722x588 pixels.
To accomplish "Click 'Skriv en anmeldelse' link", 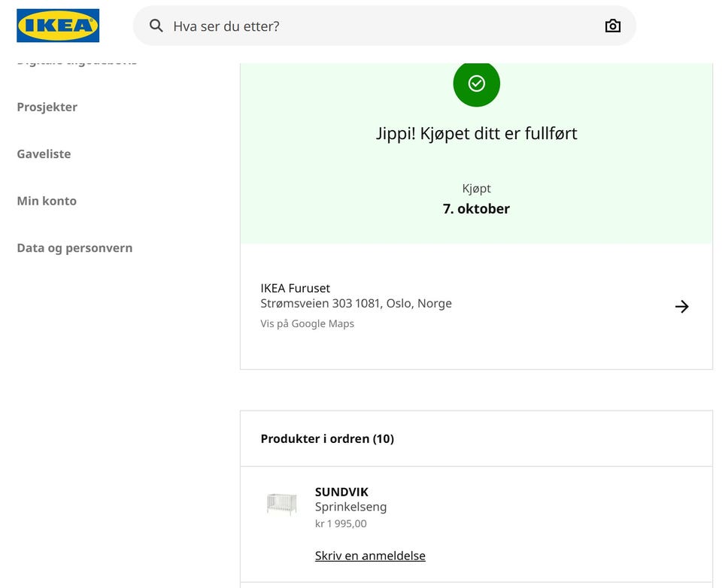I will pyautogui.click(x=370, y=556).
